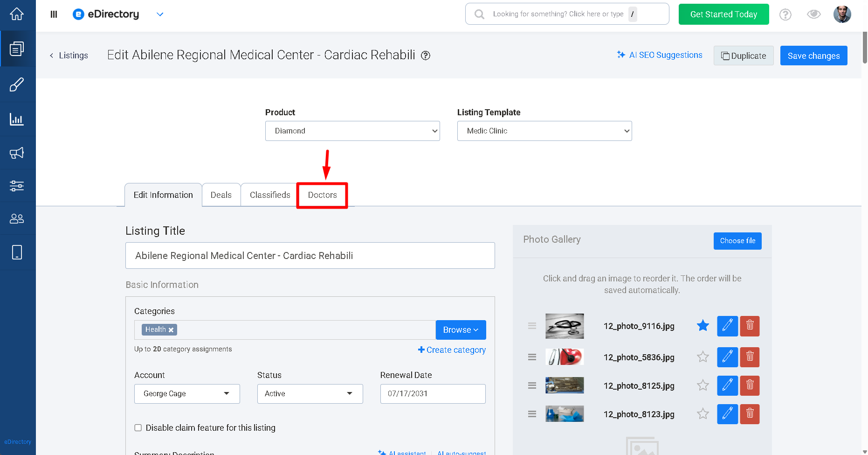Click the page vertical scrollbar

(x=865, y=47)
